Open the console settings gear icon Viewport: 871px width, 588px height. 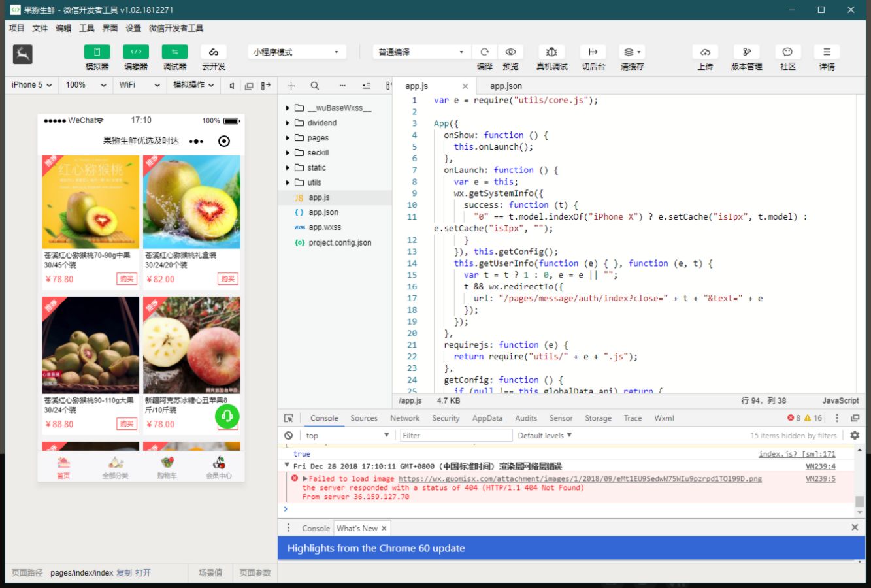[855, 435]
